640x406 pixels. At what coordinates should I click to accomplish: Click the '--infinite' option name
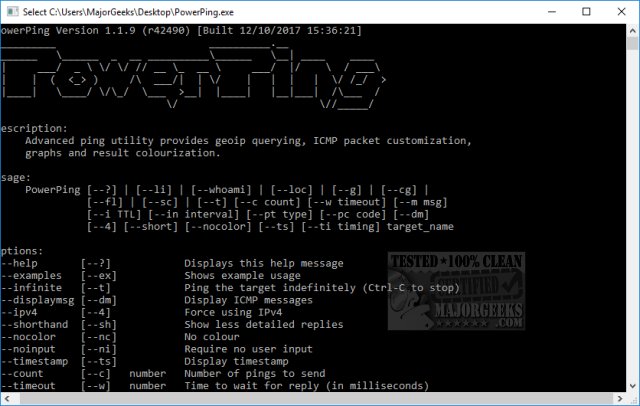click(31, 288)
